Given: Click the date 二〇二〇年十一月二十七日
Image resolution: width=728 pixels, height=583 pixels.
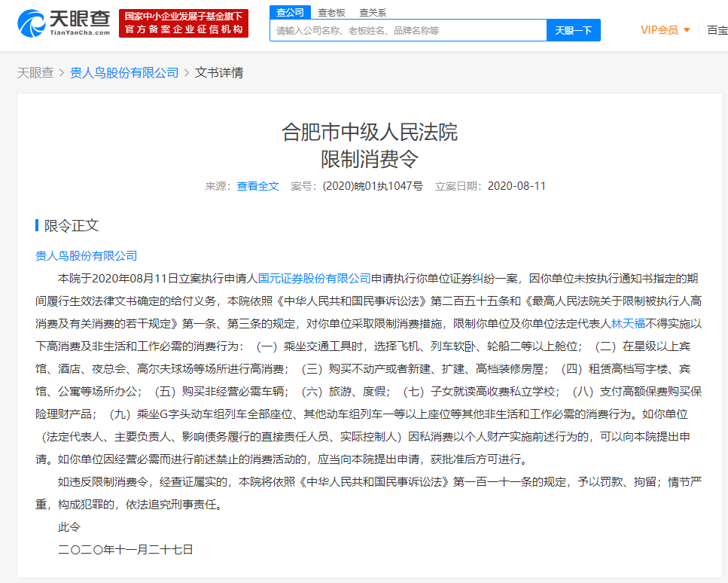Looking at the screenshot, I should click(126, 550).
